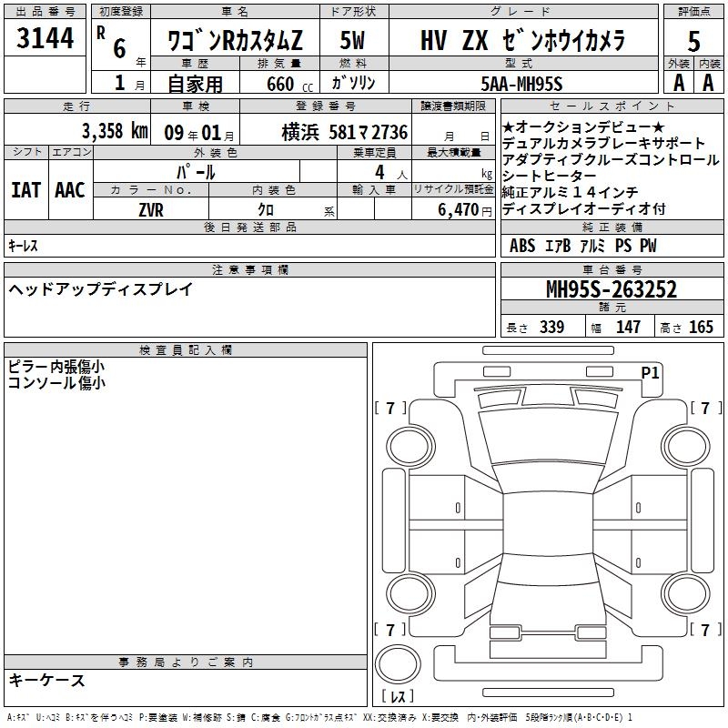This screenshot has width=728, height=728.
Task: Select the spare tire circle above レス
Action: [x=397, y=665]
